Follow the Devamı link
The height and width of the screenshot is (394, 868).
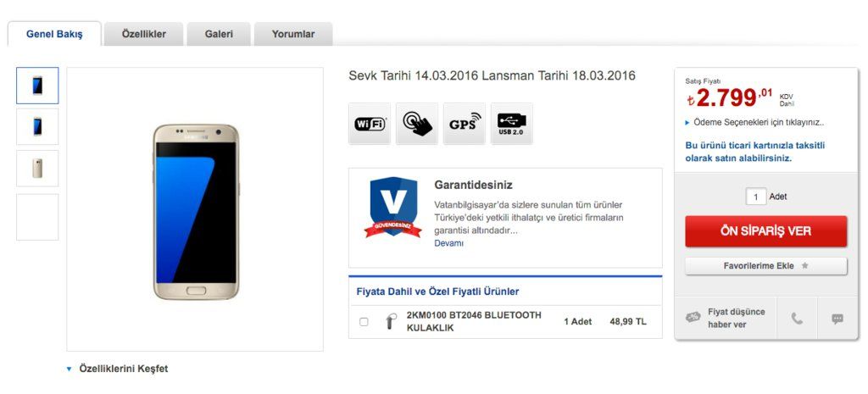[x=449, y=243]
